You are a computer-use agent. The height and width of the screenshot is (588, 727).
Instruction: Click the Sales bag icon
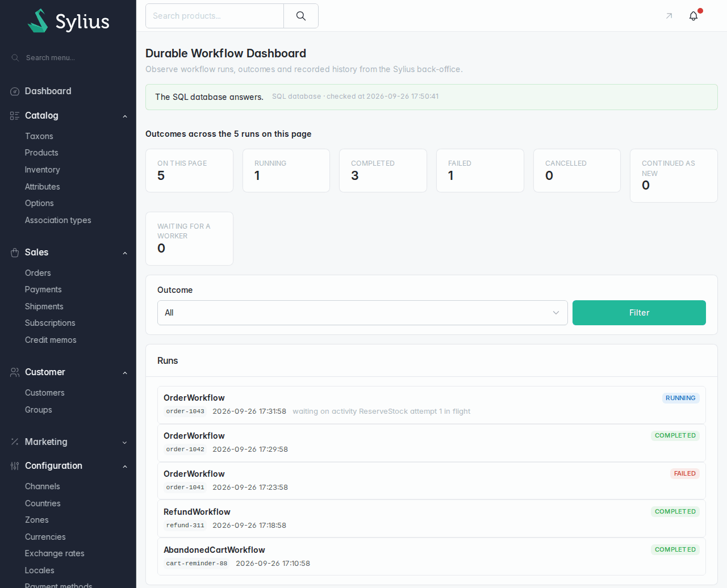[x=15, y=253]
